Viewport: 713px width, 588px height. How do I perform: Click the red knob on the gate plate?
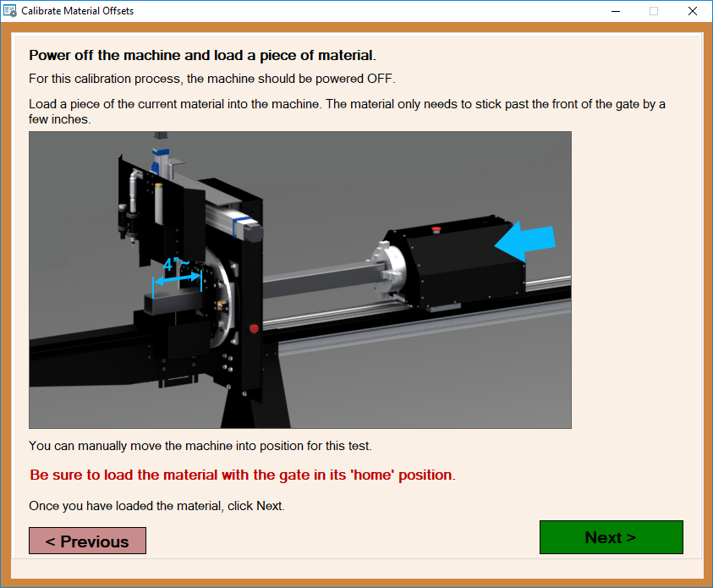253,328
